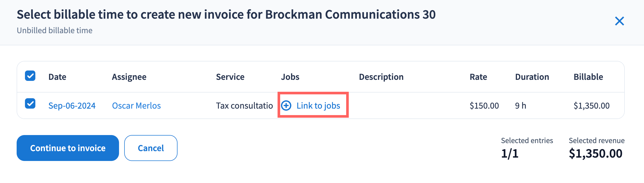644x183 pixels.
Task: Open assignee Oscar Merlos link
Action: (x=136, y=106)
